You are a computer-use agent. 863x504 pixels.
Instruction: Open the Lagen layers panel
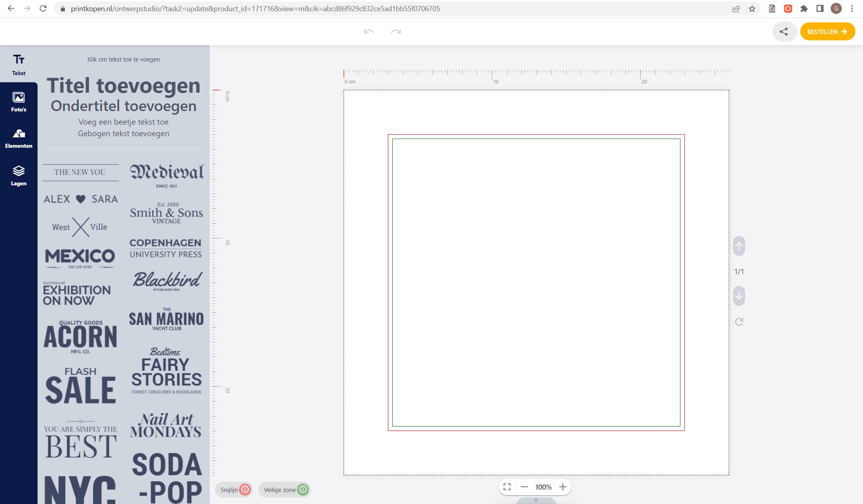(x=18, y=176)
